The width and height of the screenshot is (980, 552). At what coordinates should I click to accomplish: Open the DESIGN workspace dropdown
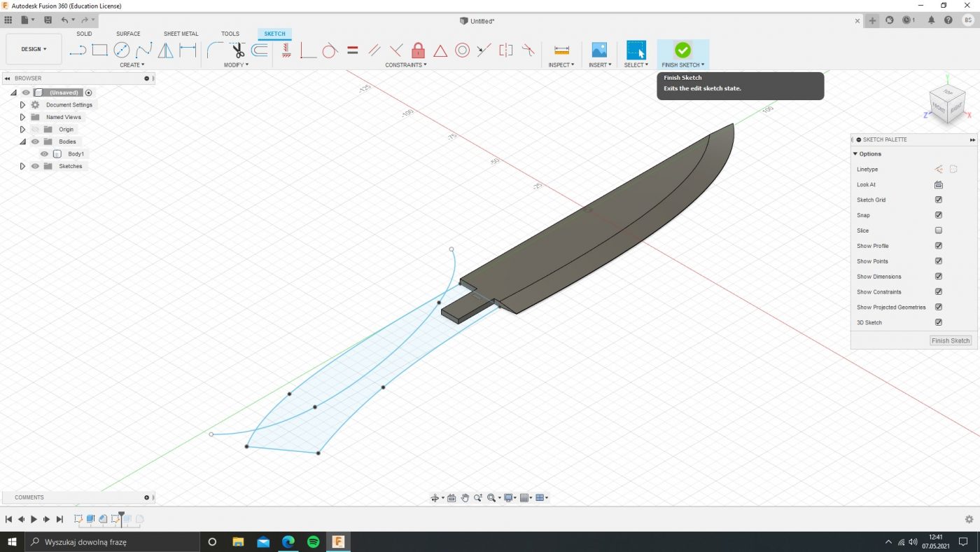click(34, 49)
